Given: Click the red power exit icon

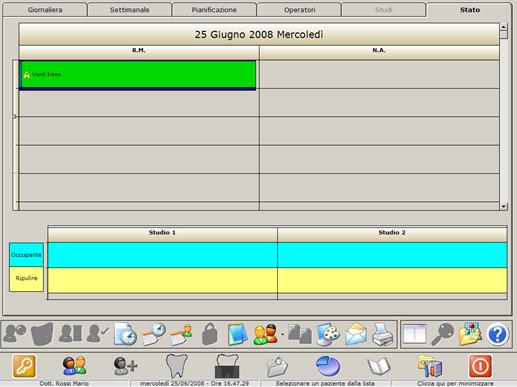Looking at the screenshot, I should (x=480, y=366).
